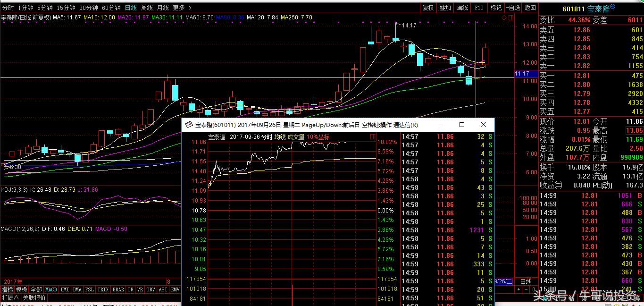Switch indicator to FSL
The width and height of the screenshot is (644, 306).
[x=90, y=289]
